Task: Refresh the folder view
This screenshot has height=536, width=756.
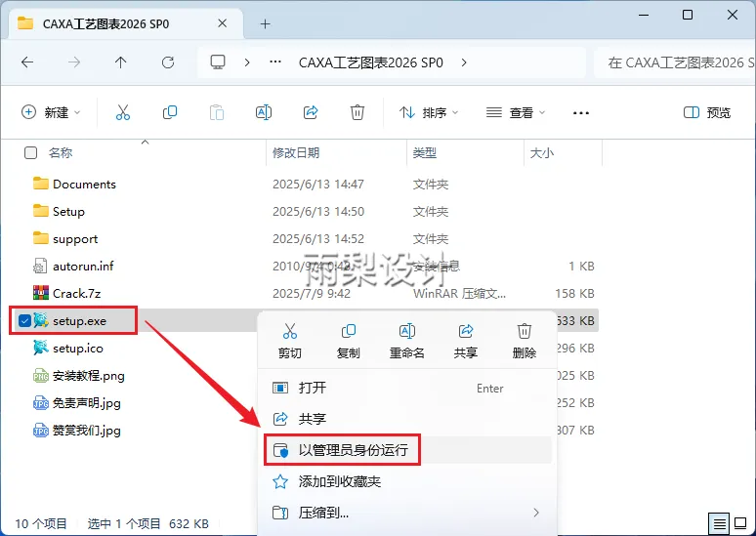Action: (x=168, y=62)
